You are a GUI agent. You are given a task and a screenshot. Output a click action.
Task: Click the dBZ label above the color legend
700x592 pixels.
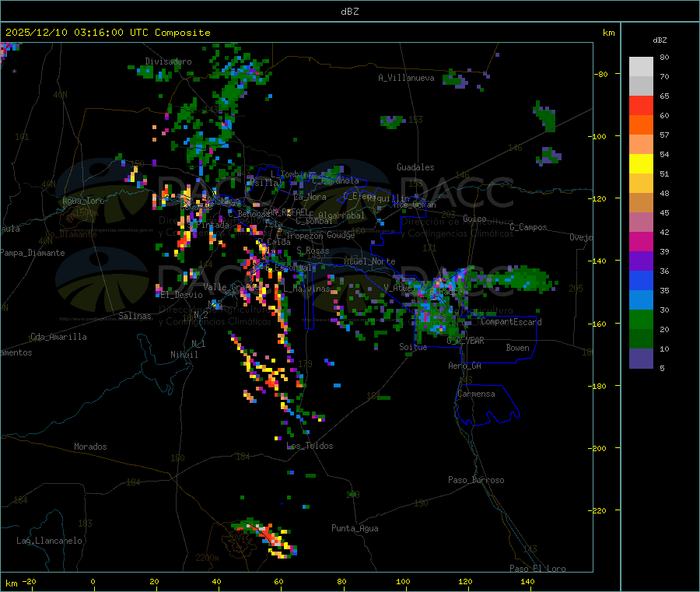pos(660,40)
